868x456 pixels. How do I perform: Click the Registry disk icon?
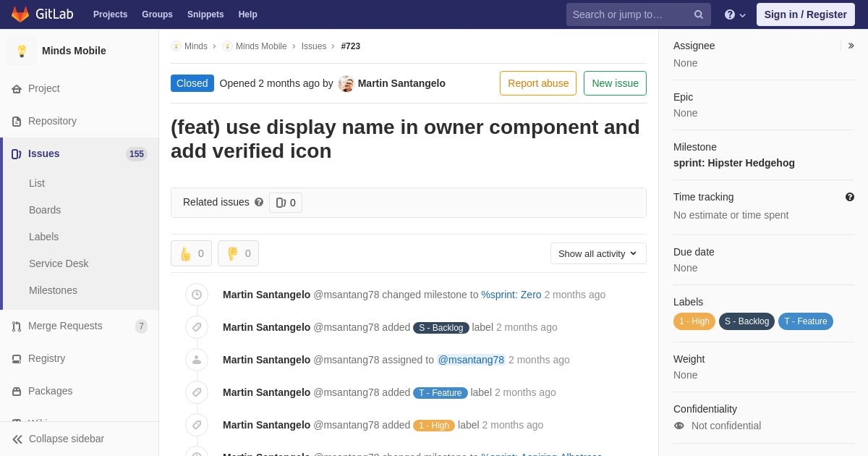pyautogui.click(x=17, y=359)
